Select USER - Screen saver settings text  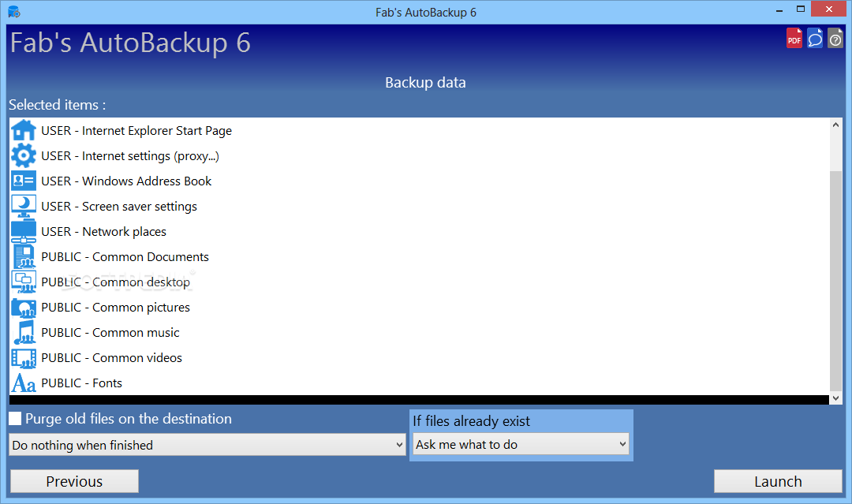pos(119,207)
